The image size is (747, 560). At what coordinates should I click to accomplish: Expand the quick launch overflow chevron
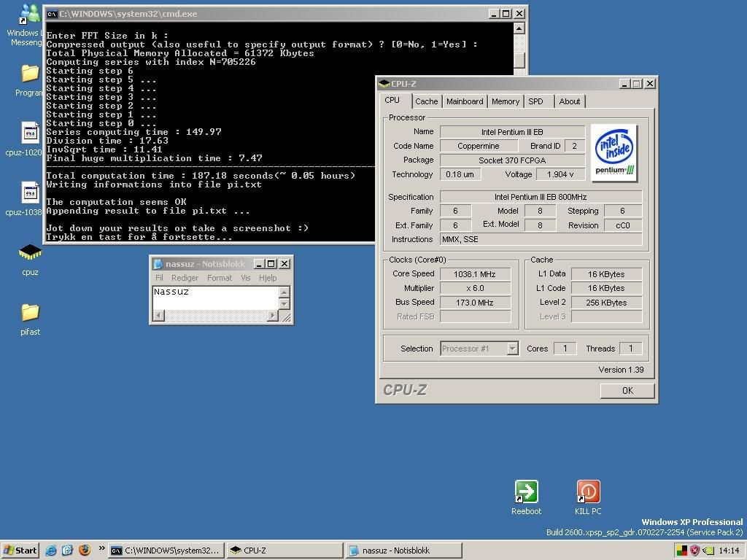[101, 548]
